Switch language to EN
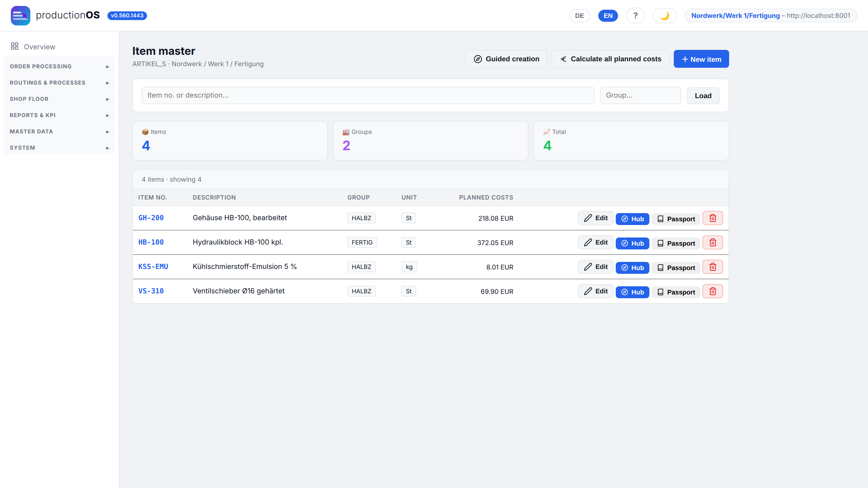Viewport: 868px width, 488px height. tap(608, 15)
